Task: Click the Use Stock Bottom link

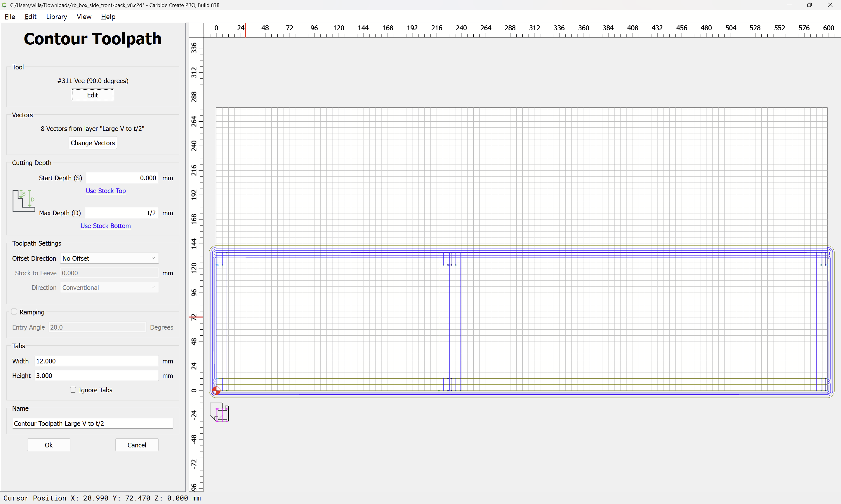Action: click(x=105, y=226)
